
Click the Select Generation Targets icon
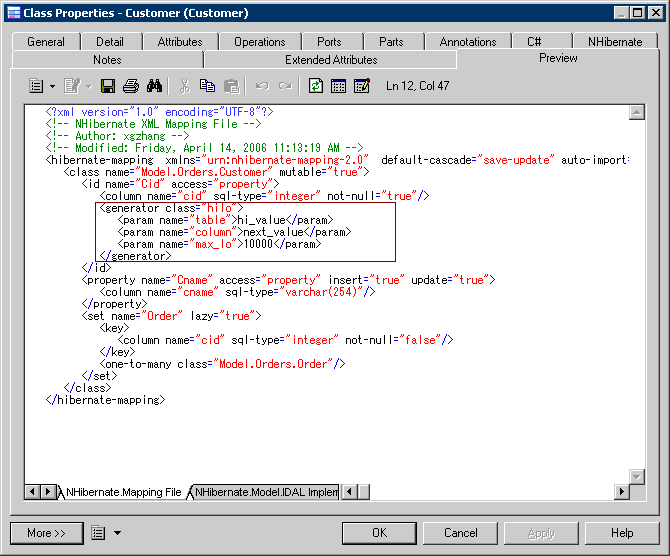tap(338, 86)
